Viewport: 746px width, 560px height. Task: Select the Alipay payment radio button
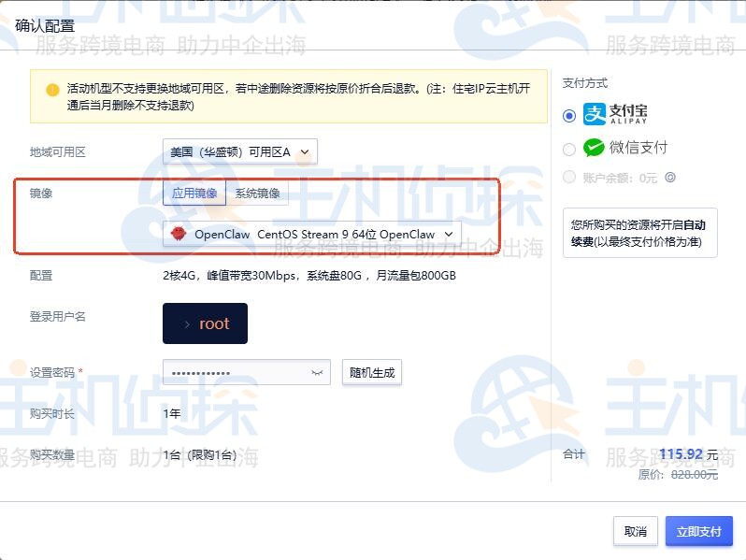569,116
